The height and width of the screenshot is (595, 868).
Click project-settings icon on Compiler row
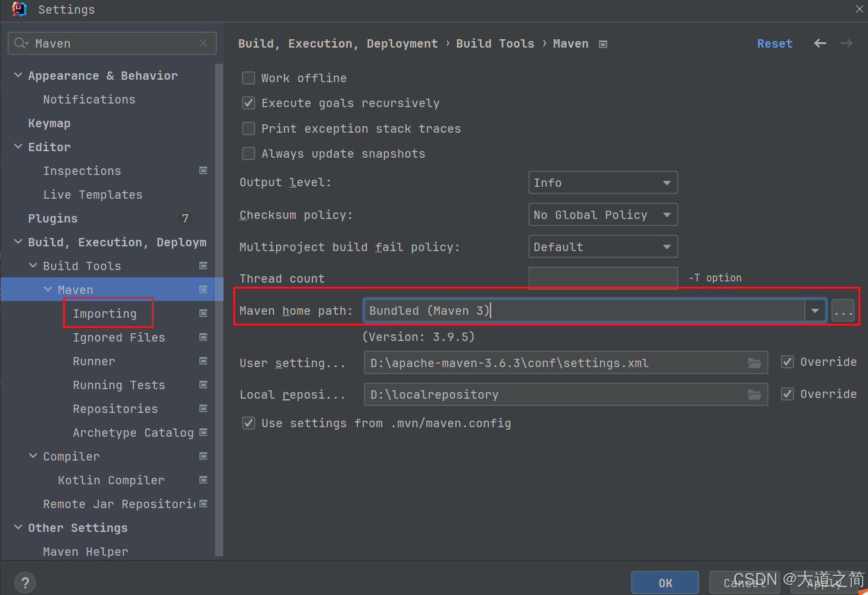[204, 456]
